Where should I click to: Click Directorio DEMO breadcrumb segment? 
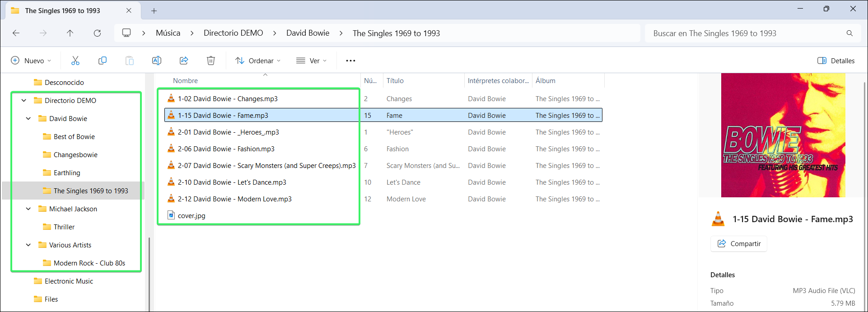click(233, 33)
